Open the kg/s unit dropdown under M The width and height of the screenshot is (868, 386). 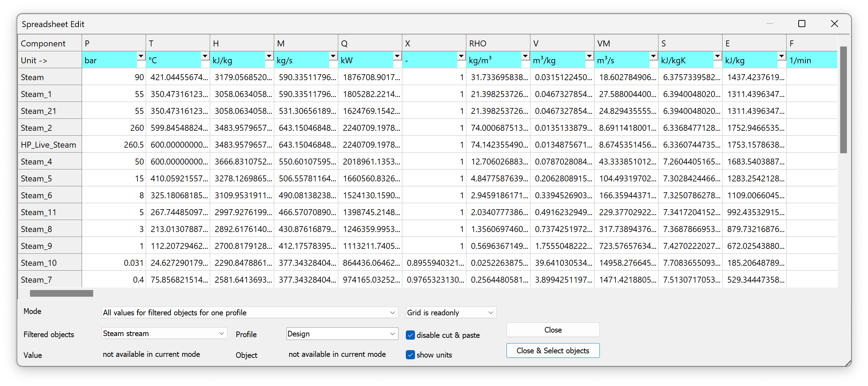[x=333, y=56]
